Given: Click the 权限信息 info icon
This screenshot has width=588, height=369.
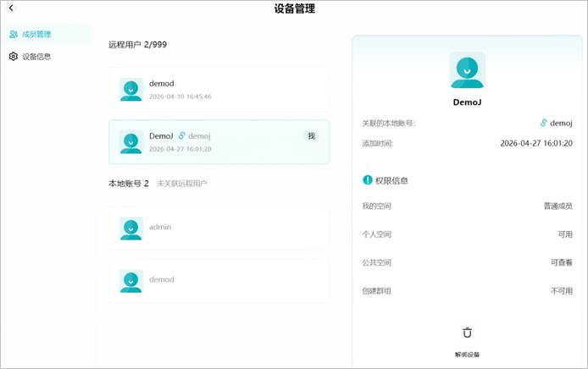Looking at the screenshot, I should pyautogui.click(x=368, y=180).
